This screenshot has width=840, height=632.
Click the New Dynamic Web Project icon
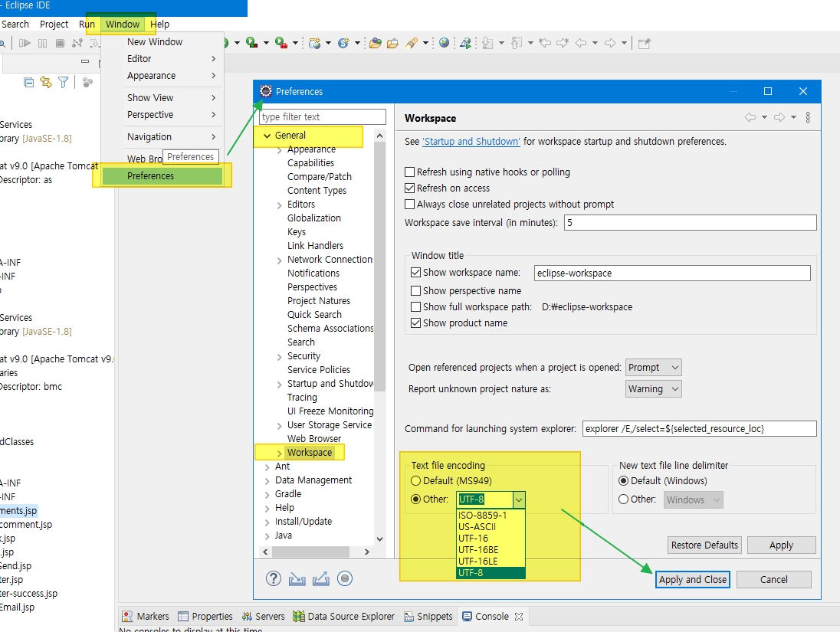coord(315,43)
